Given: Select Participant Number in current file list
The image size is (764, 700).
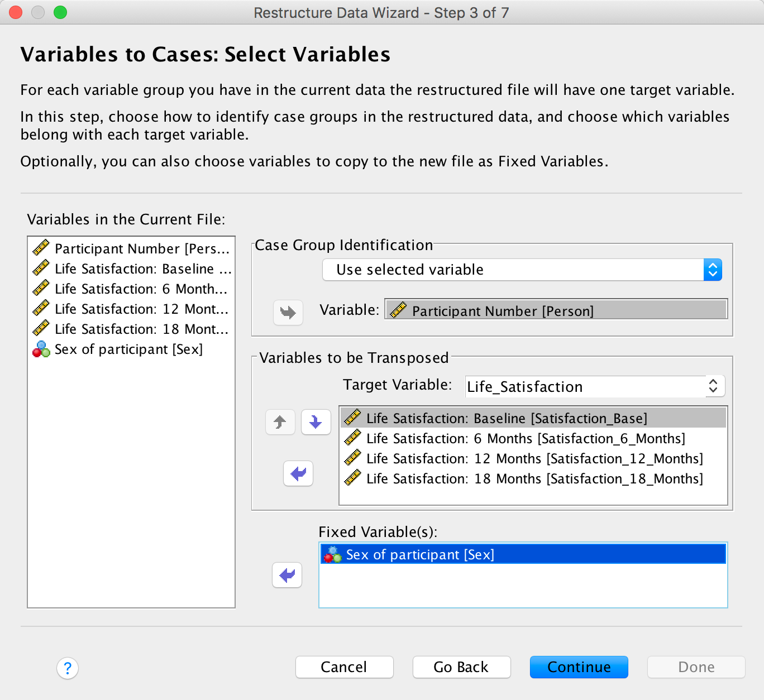Looking at the screenshot, I should point(142,249).
